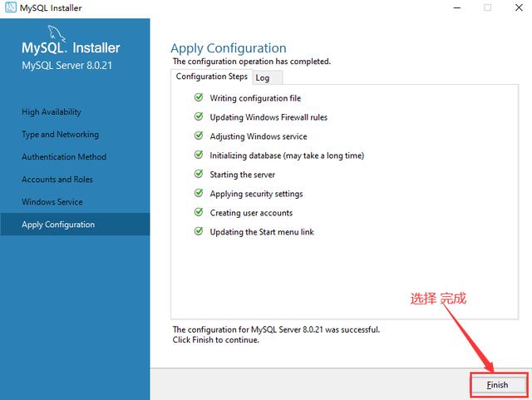
Task: Click 'Initializing database (may take a long time)' text
Action: coord(287,156)
